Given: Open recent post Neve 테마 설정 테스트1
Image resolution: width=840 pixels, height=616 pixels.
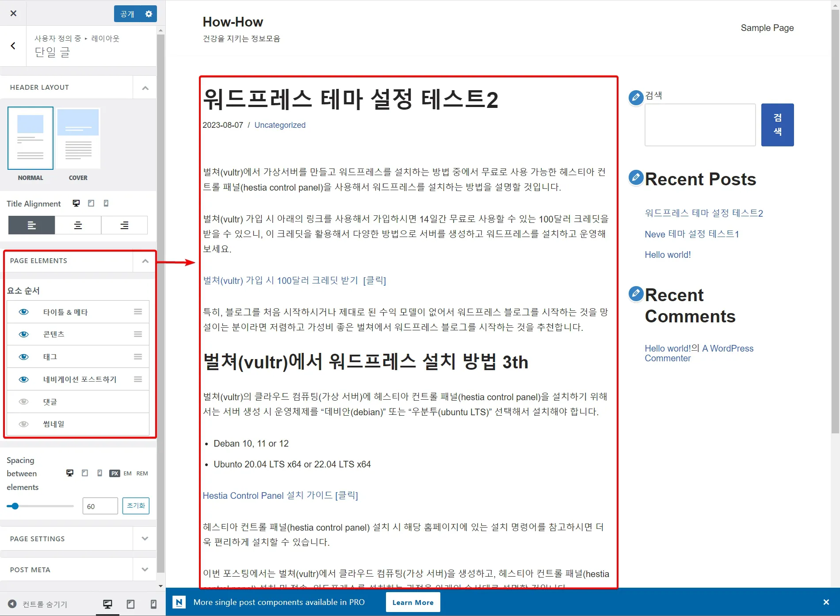Looking at the screenshot, I should 692,234.
